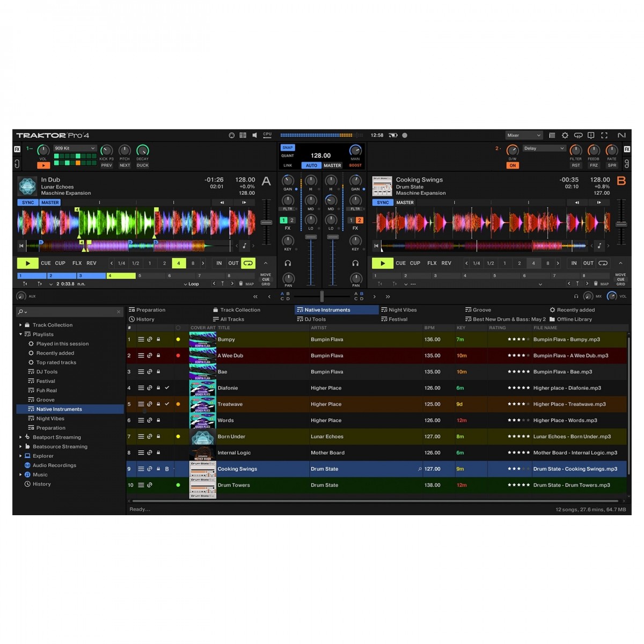Click the delete cue trash icon on Deck A
This screenshot has height=644, width=644.
[x=241, y=284]
